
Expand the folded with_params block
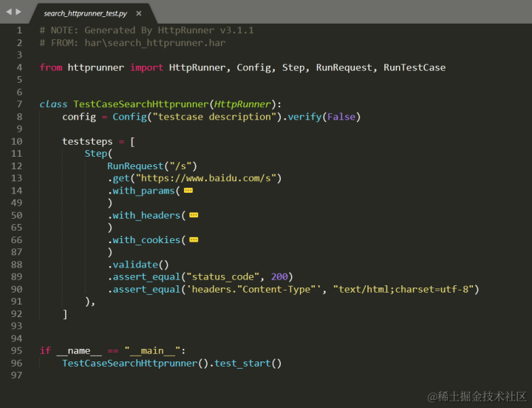[188, 191]
